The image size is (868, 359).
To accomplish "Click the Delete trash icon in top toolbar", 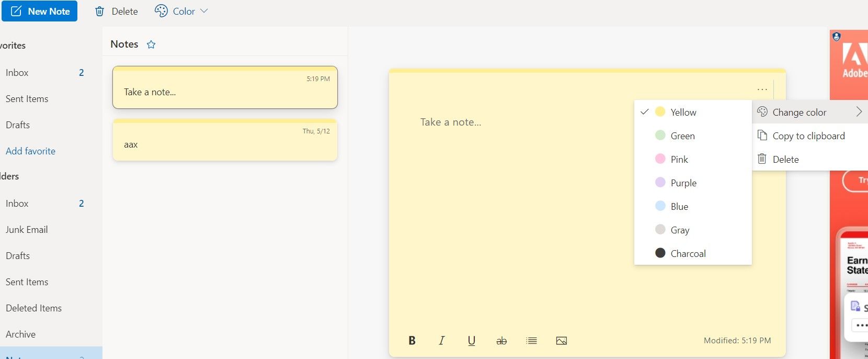I will click(99, 11).
